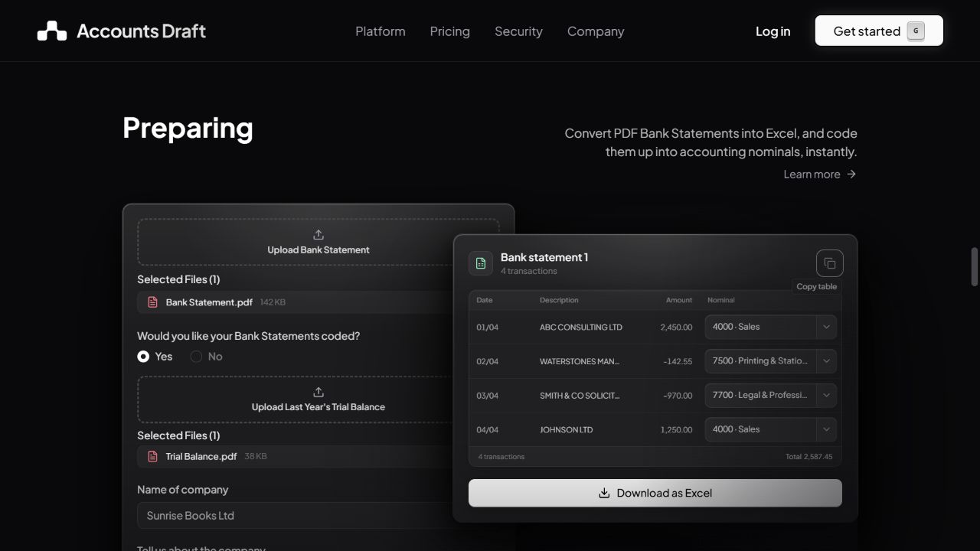
Task: Click the PDF icon beside Trial Balance.pdf
Action: 153,457
